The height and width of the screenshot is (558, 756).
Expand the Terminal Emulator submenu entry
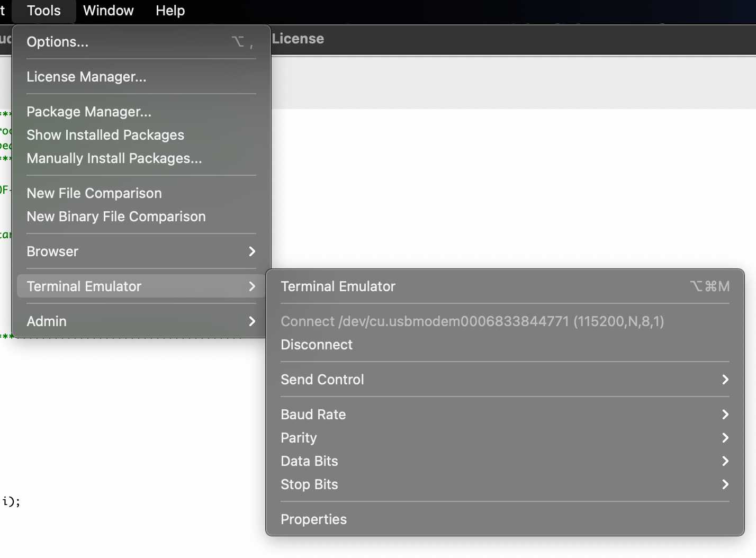pos(141,286)
